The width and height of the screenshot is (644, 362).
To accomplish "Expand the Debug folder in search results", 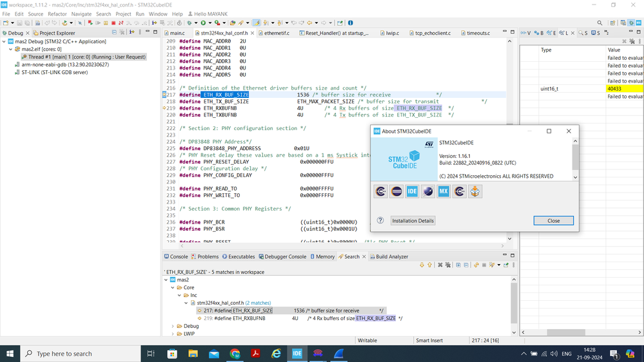I will point(173,327).
